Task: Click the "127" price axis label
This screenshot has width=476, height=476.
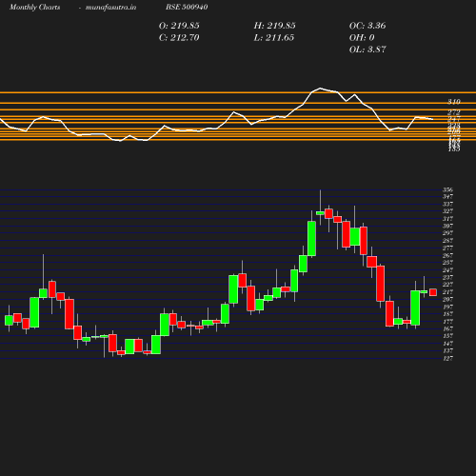Action: (x=447, y=358)
